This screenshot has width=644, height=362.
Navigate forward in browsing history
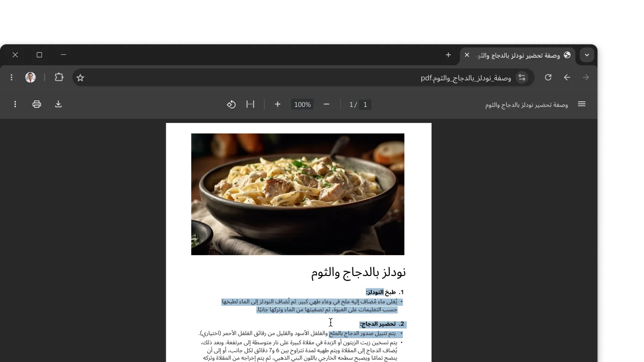[586, 78]
